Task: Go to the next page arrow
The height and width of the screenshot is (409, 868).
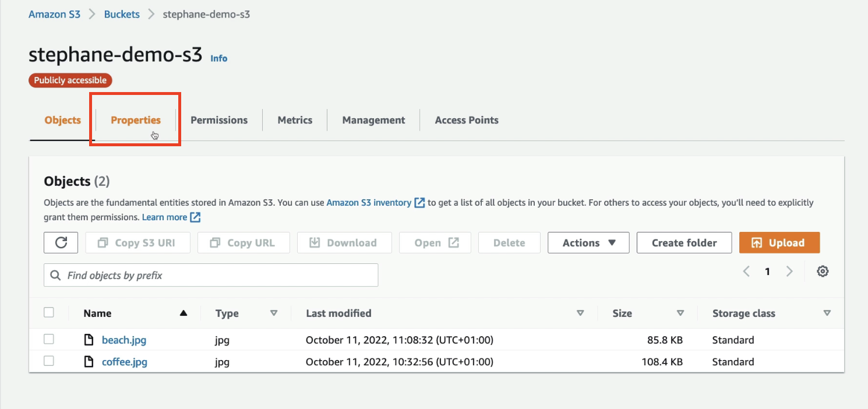Action: 789,272
